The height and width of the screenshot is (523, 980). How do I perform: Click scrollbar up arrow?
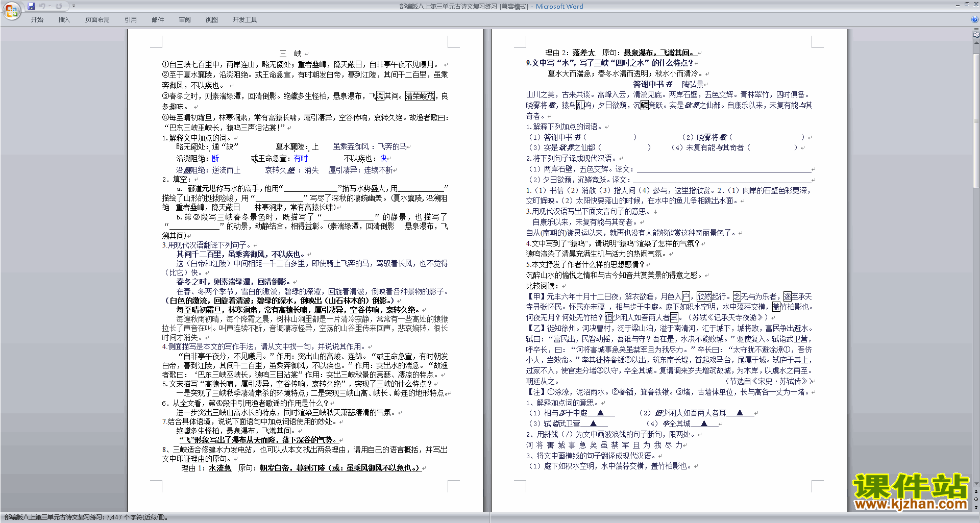(x=976, y=43)
